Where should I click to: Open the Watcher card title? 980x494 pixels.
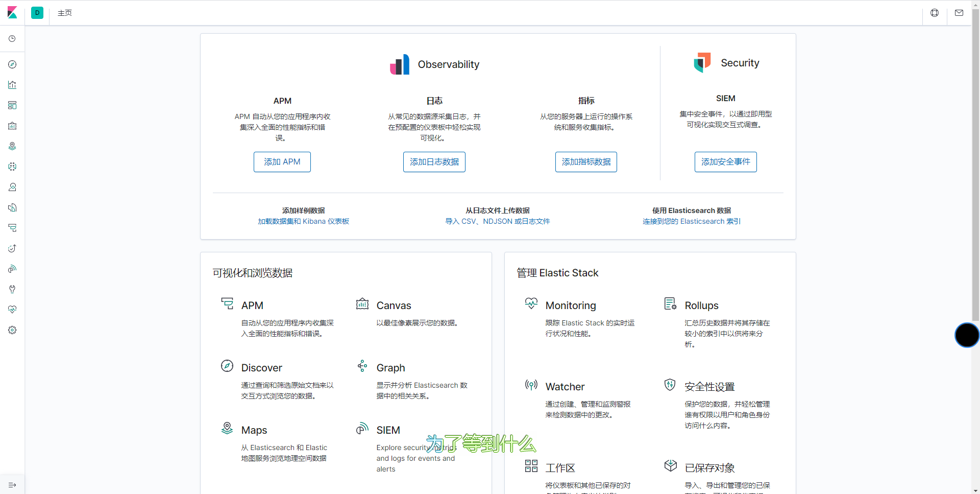(565, 387)
